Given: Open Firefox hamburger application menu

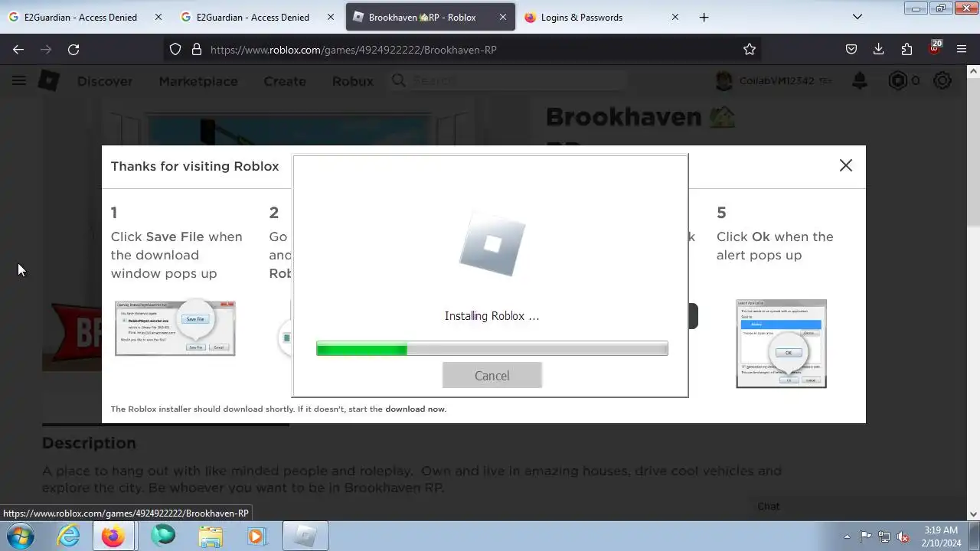Looking at the screenshot, I should coord(962,49).
